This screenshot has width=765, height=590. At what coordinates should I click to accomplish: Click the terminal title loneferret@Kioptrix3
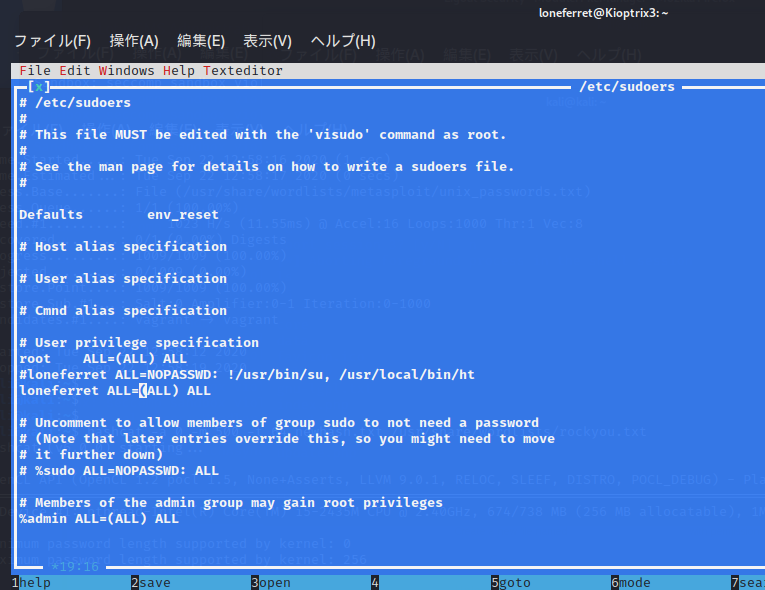click(603, 13)
